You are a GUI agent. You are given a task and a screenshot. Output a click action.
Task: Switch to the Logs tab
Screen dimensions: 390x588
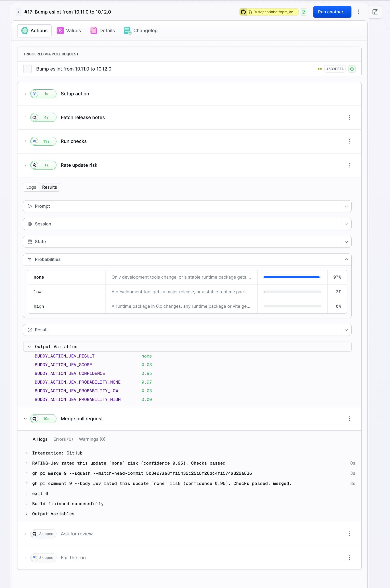coord(31,187)
